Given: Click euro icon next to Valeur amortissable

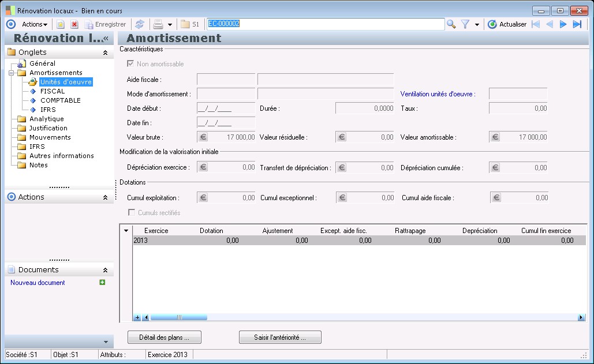Looking at the screenshot, I should pyautogui.click(x=495, y=137).
